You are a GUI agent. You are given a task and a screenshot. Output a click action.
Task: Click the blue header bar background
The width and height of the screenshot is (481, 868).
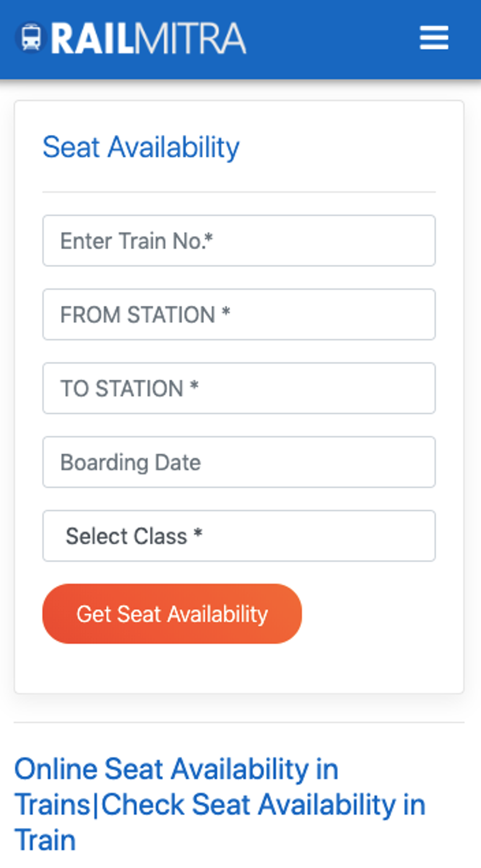click(330, 38)
